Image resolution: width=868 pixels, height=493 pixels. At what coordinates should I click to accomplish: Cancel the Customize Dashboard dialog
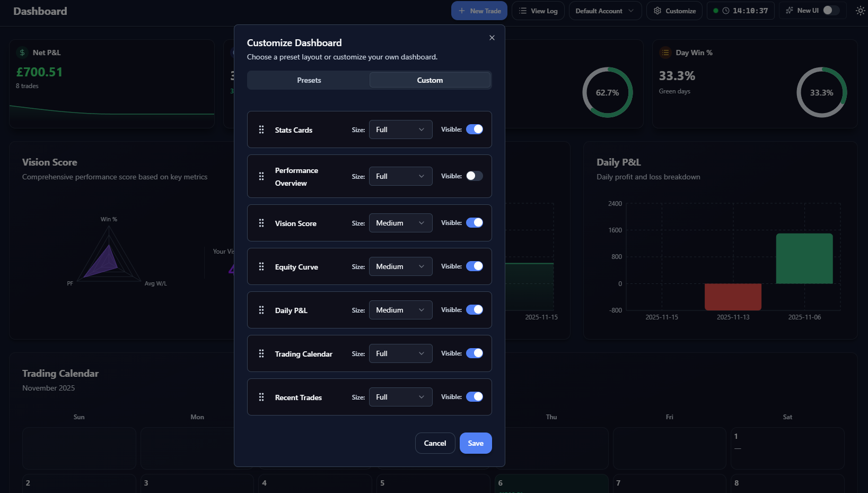[435, 443]
